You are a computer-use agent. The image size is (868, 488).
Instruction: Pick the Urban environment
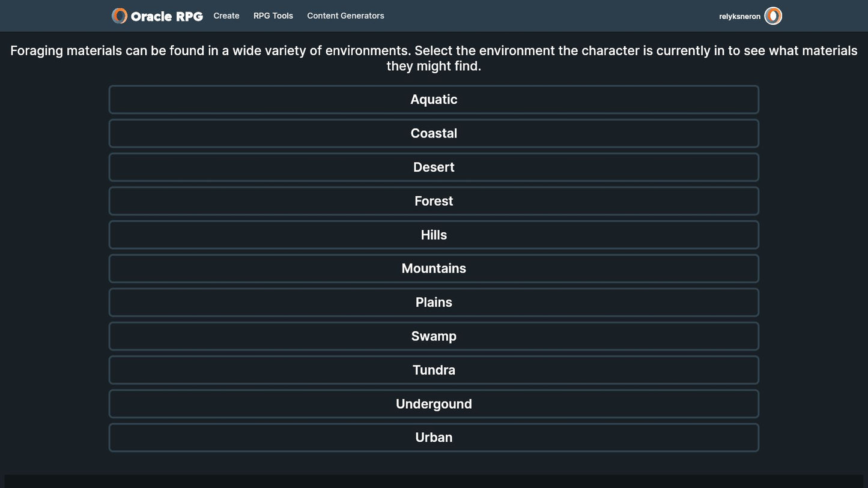434,438
